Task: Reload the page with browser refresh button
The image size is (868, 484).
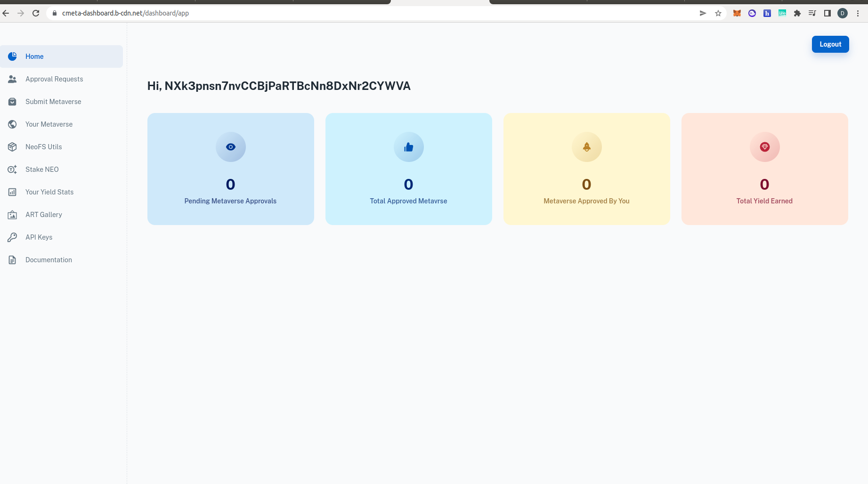Action: click(36, 13)
